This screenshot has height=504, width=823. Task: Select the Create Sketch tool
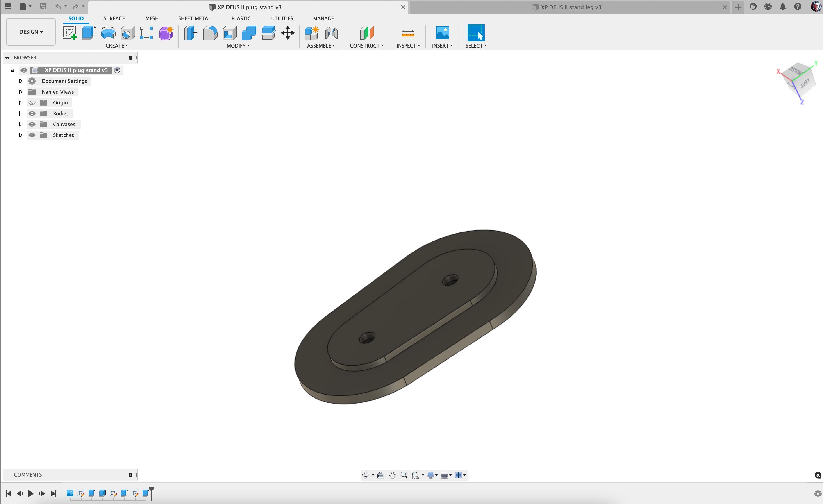(69, 33)
